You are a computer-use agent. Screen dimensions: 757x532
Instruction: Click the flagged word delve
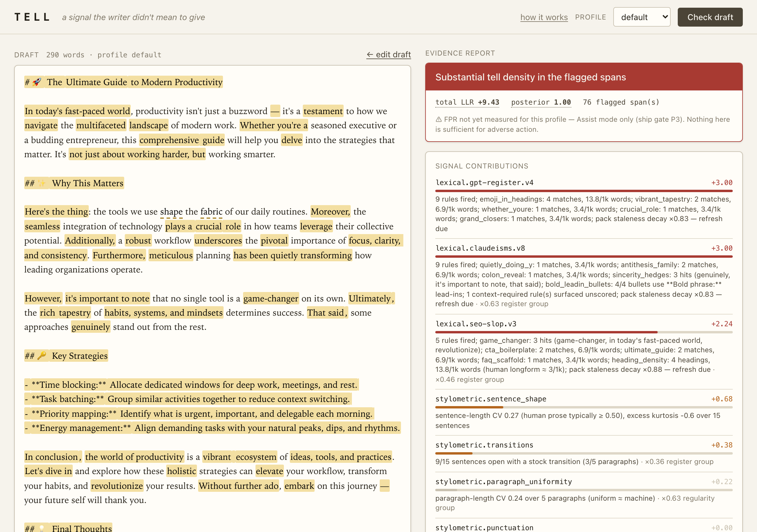tap(292, 140)
